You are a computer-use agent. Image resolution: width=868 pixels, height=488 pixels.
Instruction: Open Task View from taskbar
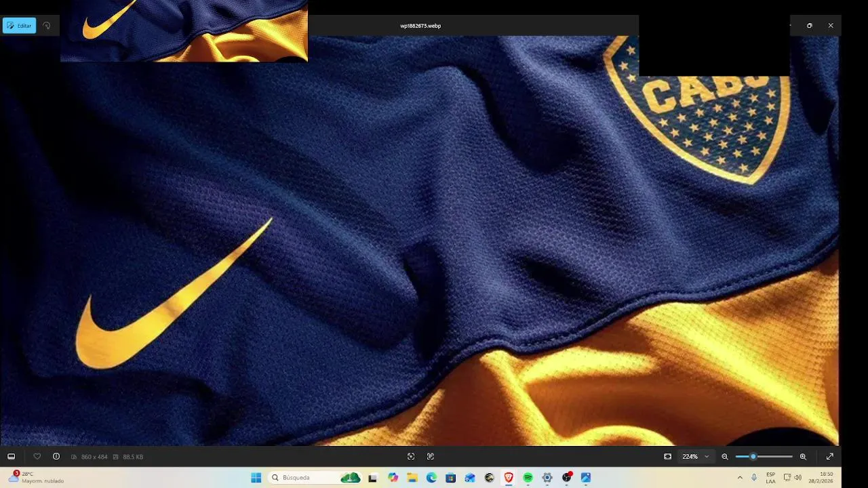pyautogui.click(x=372, y=478)
